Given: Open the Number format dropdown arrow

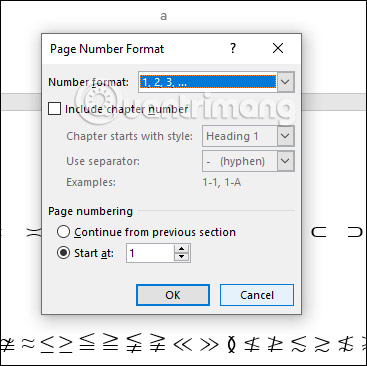Looking at the screenshot, I should point(285,82).
